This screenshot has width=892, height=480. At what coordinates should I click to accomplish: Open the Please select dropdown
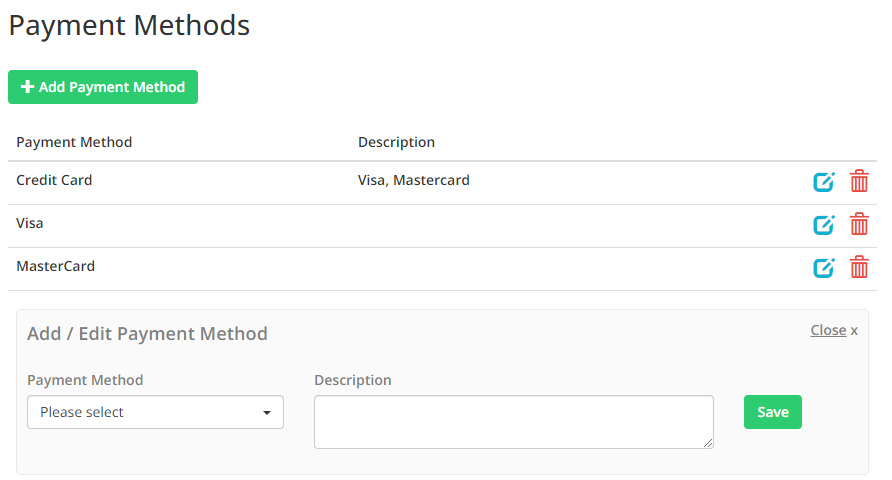pos(155,412)
